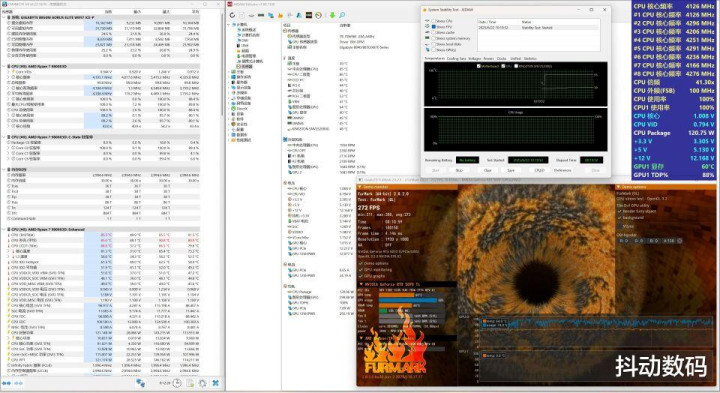
Task: Click the HWiNFO vertical scrollbar
Action: [223, 64]
